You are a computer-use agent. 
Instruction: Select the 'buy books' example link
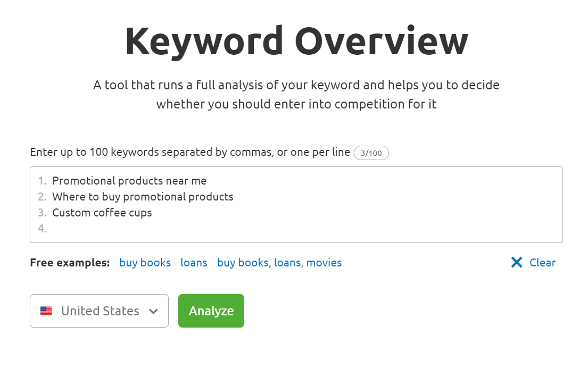point(145,262)
